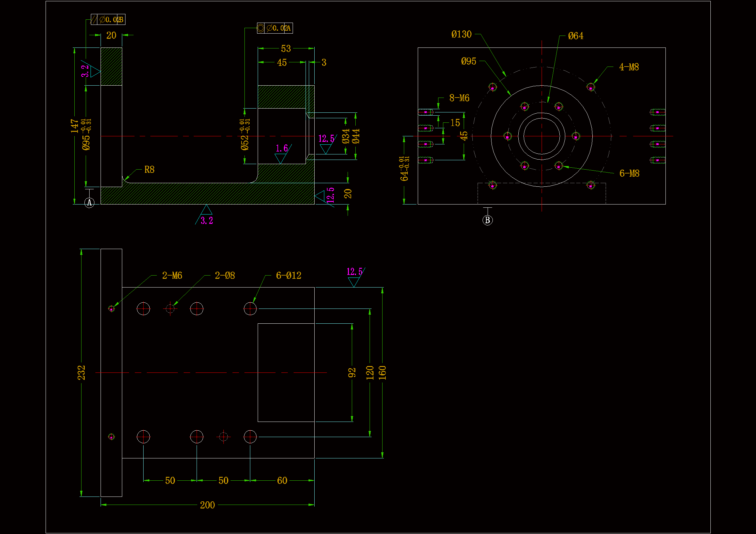Viewport: 756px width, 534px height.
Task: Click the 12.5 roughness symbol above plan view
Action: [x=354, y=272]
